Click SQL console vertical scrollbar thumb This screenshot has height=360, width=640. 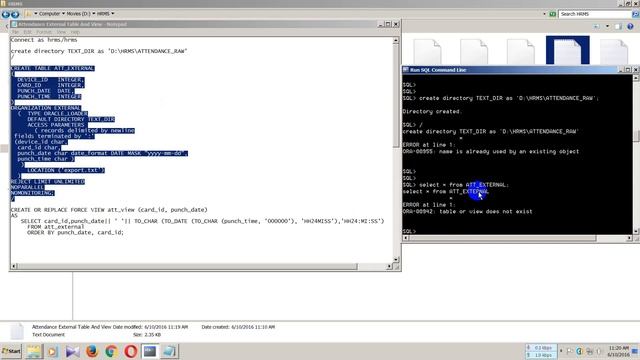(636, 136)
